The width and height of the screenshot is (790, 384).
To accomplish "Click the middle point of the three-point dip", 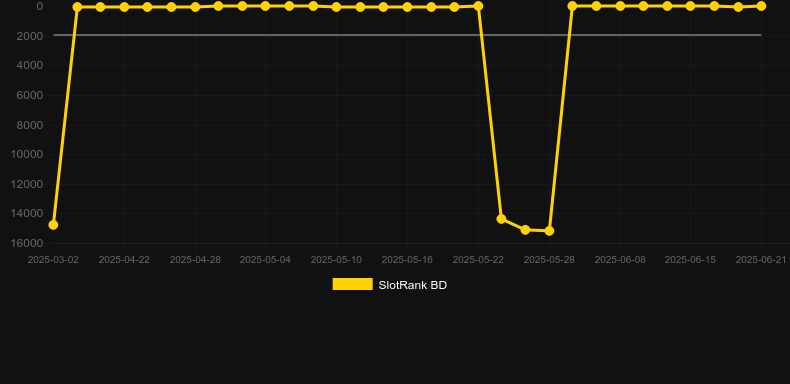I will coord(525,230).
